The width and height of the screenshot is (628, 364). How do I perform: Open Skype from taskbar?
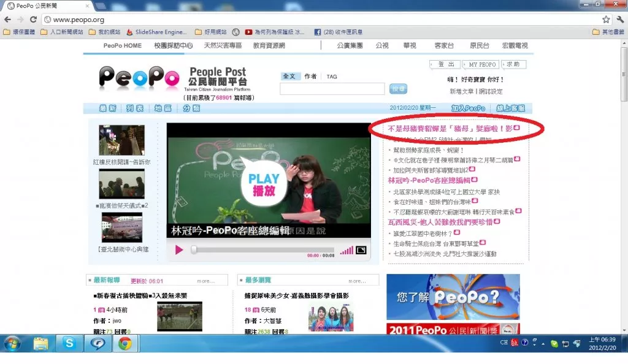pos(69,344)
